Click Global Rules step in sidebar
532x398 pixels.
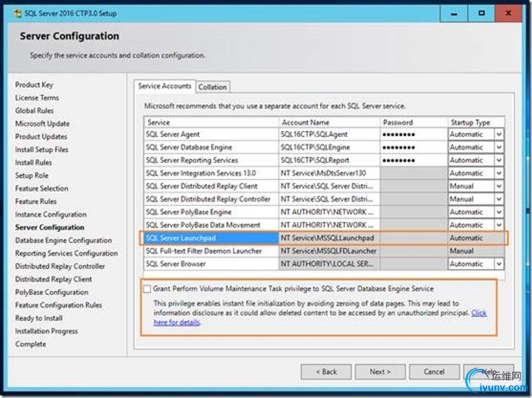pos(34,111)
